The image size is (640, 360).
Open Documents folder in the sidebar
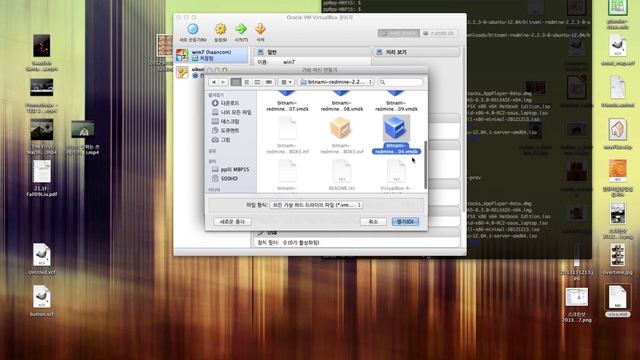point(225,130)
